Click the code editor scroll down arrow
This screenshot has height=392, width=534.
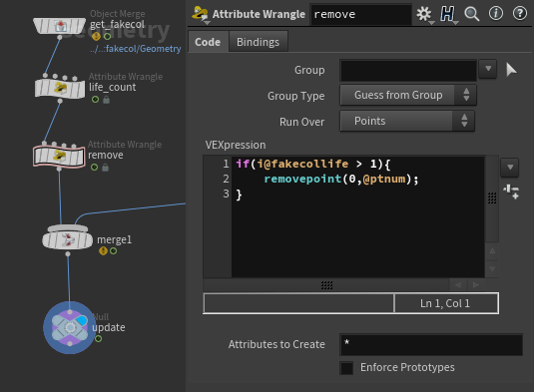coord(492,268)
